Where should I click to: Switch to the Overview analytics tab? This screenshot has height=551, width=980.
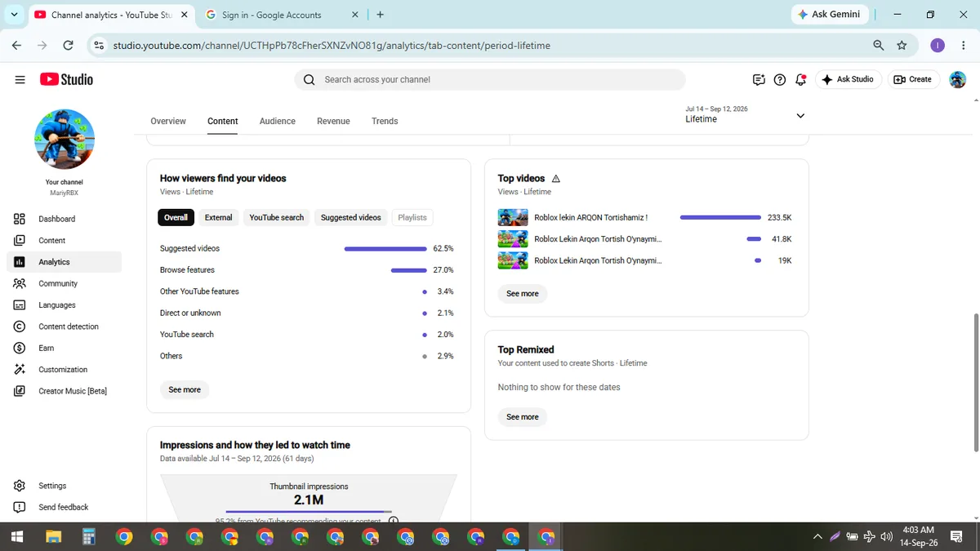click(x=168, y=121)
